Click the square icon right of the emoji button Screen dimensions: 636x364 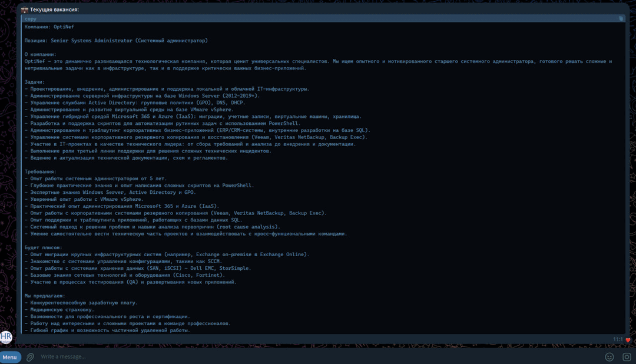(x=627, y=357)
